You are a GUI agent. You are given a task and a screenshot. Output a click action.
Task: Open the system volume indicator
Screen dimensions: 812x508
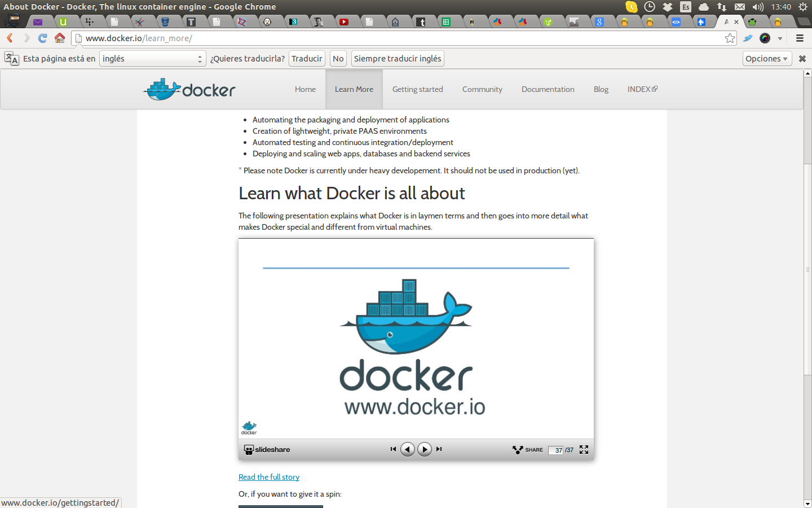tap(758, 7)
